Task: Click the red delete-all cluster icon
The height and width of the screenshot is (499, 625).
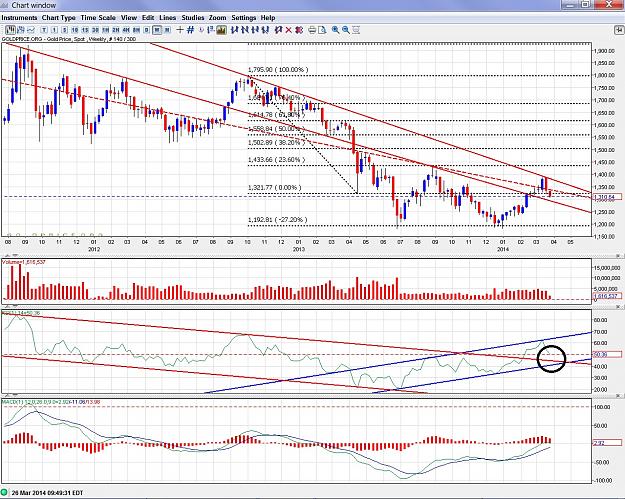Action: [x=299, y=30]
